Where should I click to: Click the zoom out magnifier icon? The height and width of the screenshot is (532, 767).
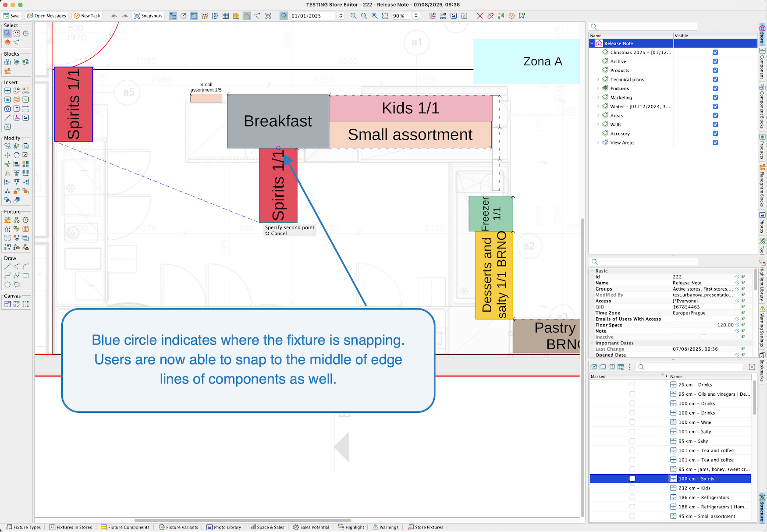(364, 16)
